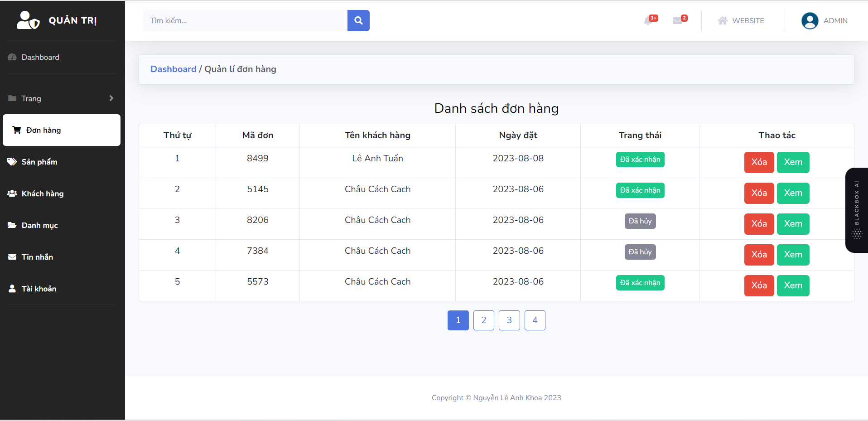Click order code 8206
The width and height of the screenshot is (868, 421).
pyautogui.click(x=258, y=220)
